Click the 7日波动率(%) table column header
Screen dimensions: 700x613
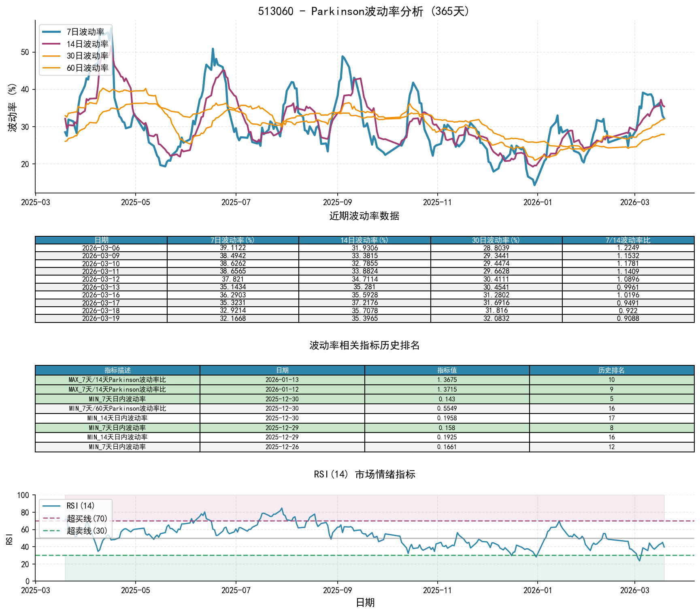(233, 240)
